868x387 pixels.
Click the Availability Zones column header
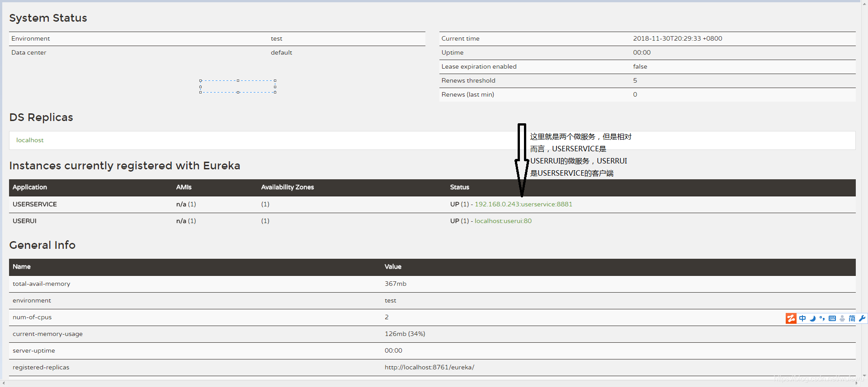pos(288,187)
